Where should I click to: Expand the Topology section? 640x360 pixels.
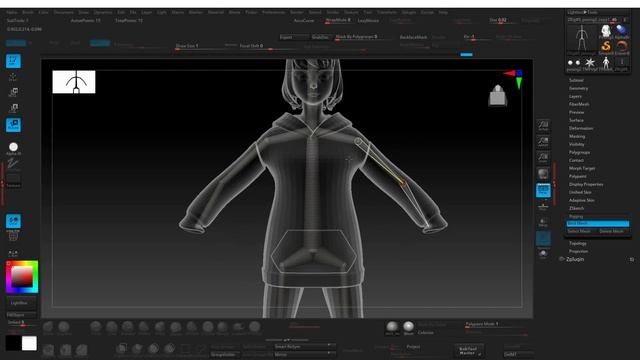578,243
